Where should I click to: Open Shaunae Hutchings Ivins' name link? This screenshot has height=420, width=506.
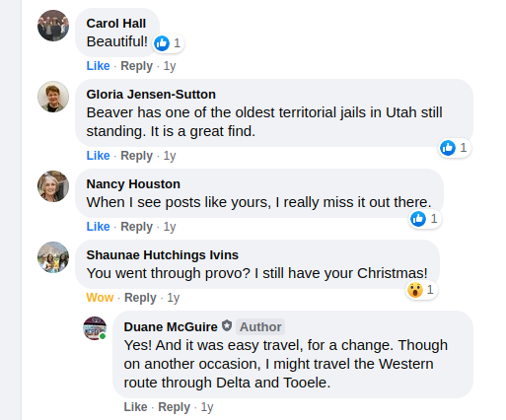pos(162,255)
